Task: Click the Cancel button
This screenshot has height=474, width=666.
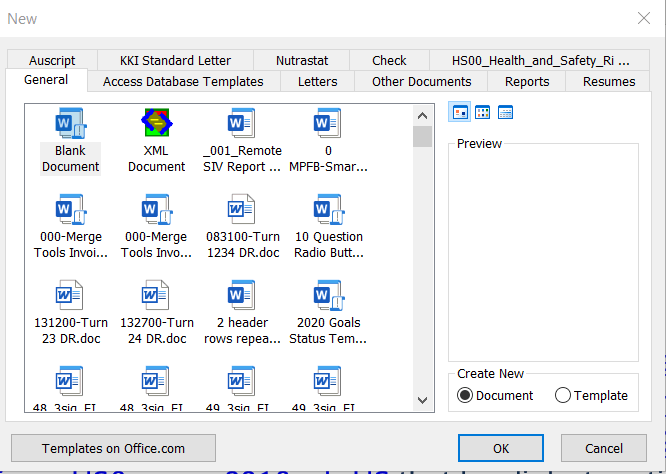Action: 604,448
